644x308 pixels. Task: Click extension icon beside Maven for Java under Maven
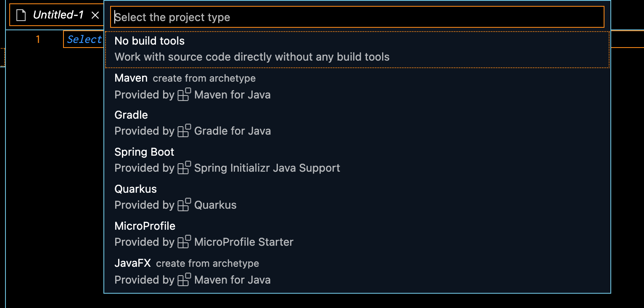pyautogui.click(x=184, y=95)
